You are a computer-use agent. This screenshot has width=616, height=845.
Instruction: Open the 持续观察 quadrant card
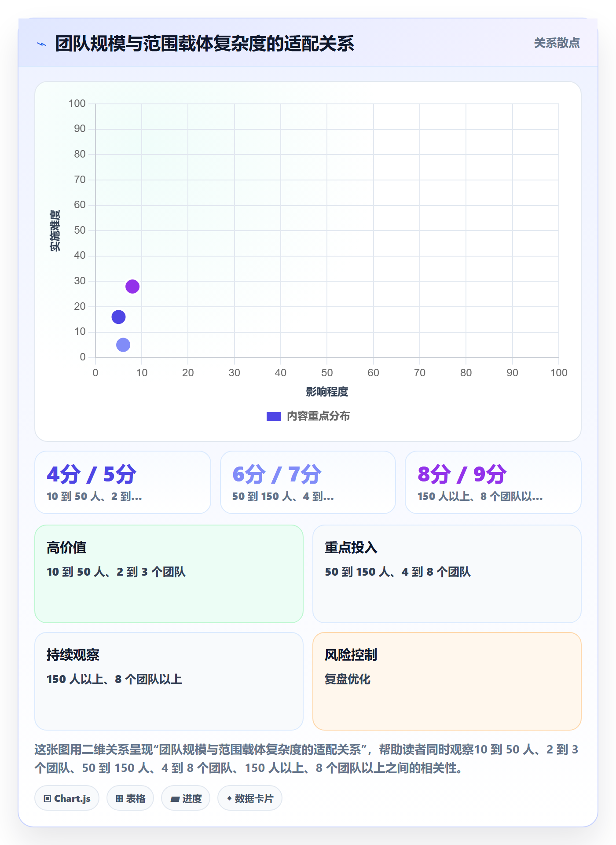point(169,681)
